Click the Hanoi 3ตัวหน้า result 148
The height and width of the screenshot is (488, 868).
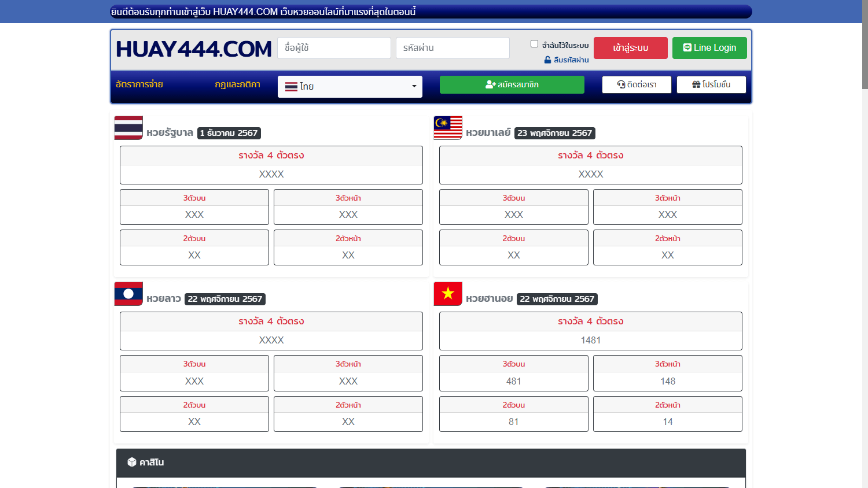pos(668,382)
